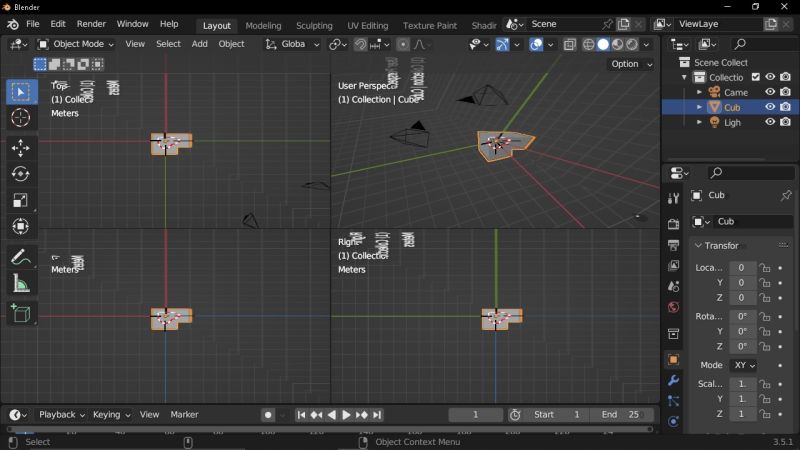Click the current frame field
The image size is (800, 450).
(476, 415)
